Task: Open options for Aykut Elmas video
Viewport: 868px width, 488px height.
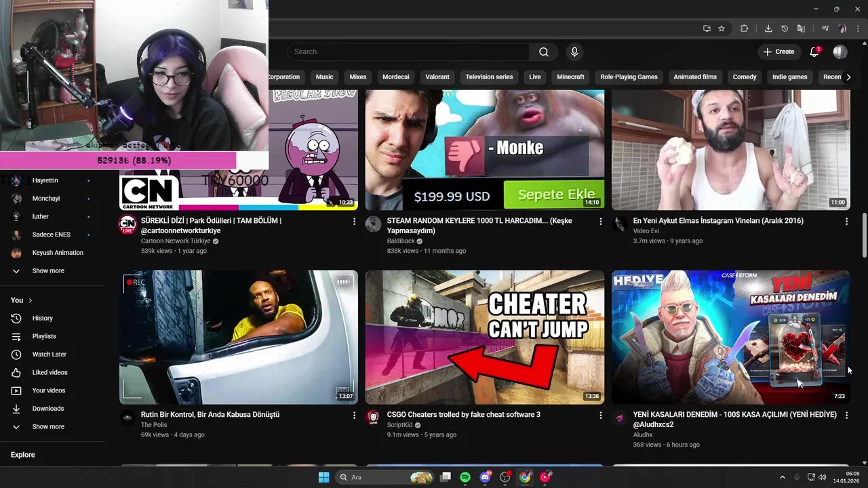Action: click(846, 222)
